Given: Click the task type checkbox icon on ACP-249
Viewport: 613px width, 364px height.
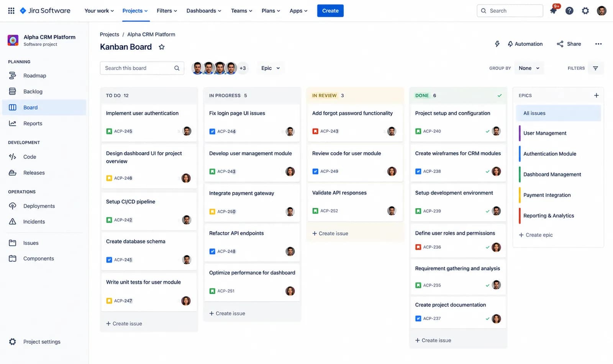Looking at the screenshot, I should click(x=315, y=171).
